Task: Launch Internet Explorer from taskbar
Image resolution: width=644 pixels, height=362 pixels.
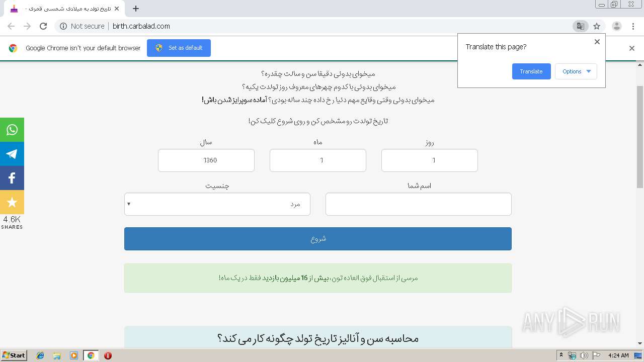Action: [40, 355]
